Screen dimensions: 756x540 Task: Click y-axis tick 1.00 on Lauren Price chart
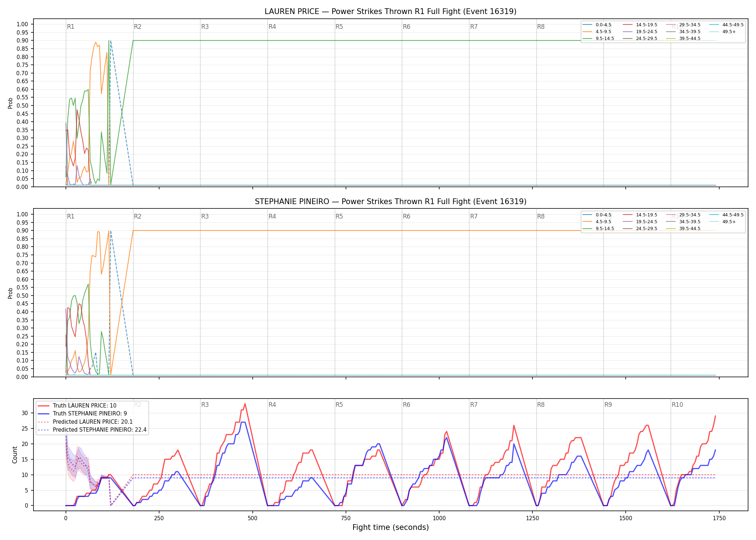point(22,24)
